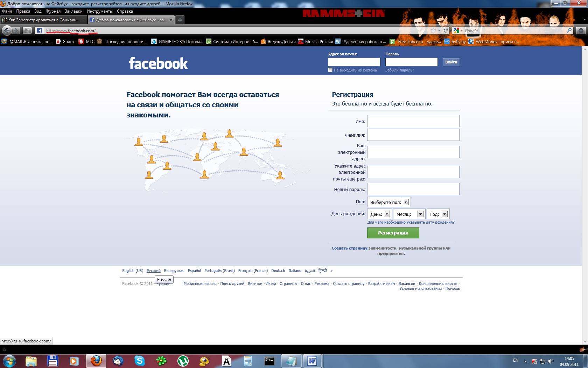Reload the page with the refresh icon
The width and height of the screenshot is (588, 368).
(446, 30)
